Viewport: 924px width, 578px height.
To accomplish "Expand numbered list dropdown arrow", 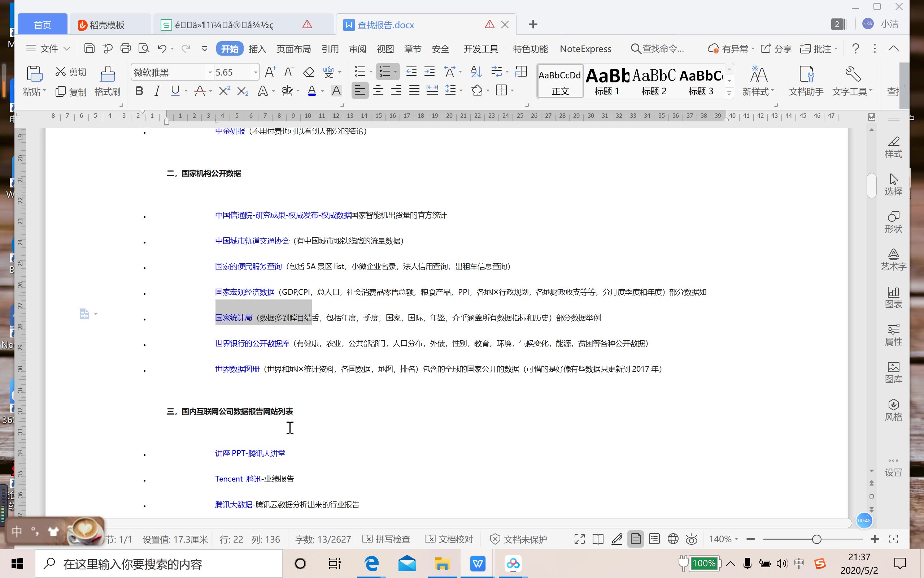I will tap(395, 72).
